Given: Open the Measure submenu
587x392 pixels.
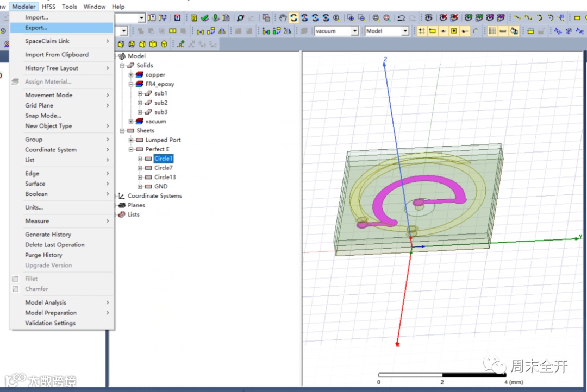Looking at the screenshot, I should tap(61, 220).
